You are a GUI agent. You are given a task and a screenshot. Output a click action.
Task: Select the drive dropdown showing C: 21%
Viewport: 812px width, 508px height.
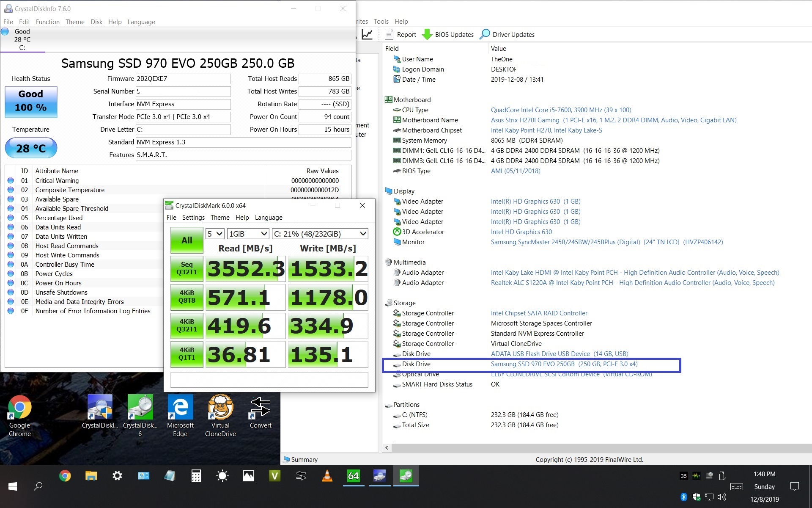pyautogui.click(x=320, y=234)
